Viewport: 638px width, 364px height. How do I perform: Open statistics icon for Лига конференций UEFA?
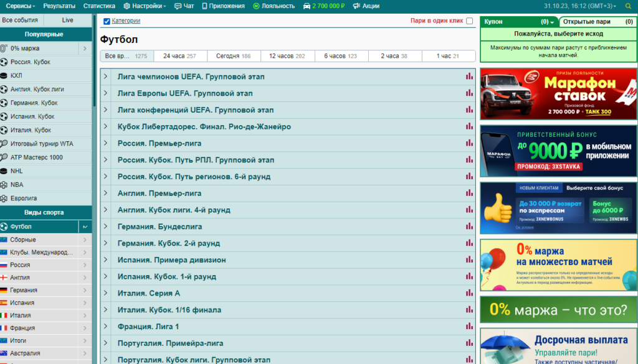point(469,110)
